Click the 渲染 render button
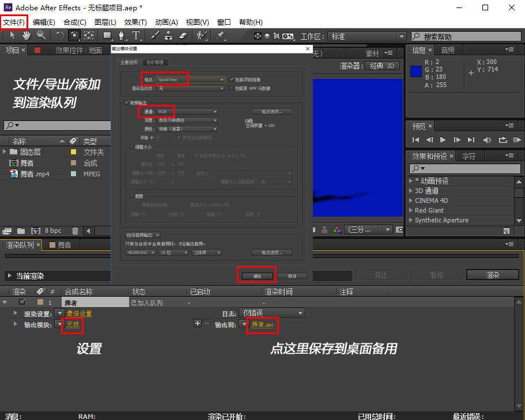Image resolution: width=525 pixels, height=420 pixels. pos(493,275)
